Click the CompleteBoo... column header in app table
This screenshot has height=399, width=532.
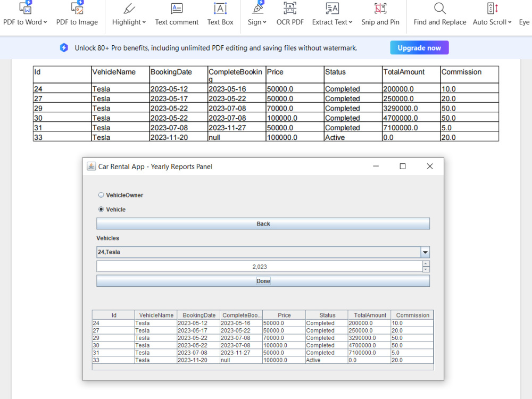[242, 315]
